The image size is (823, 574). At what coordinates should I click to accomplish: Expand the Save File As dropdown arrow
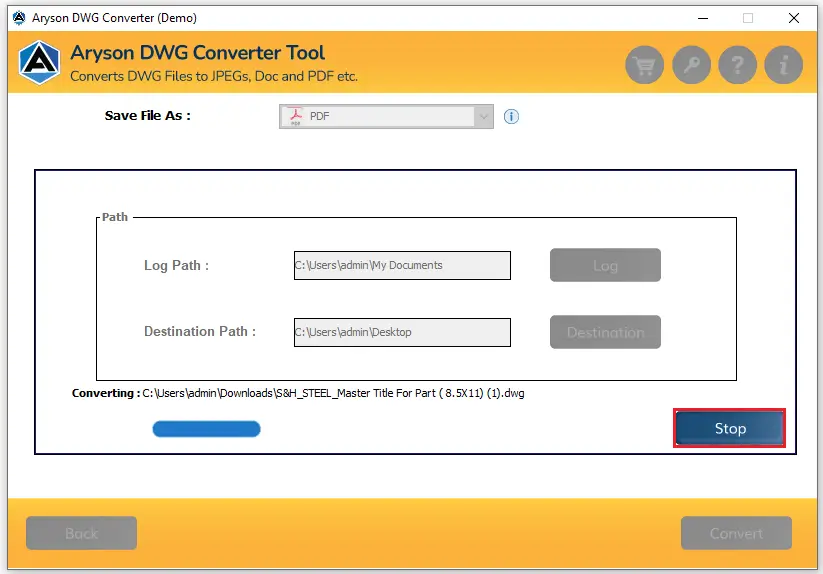tap(483, 116)
